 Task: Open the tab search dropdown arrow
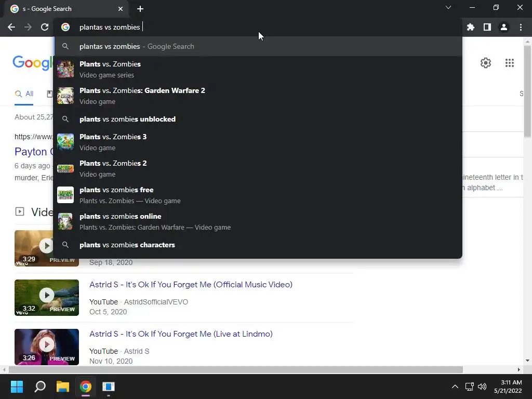click(x=448, y=7)
